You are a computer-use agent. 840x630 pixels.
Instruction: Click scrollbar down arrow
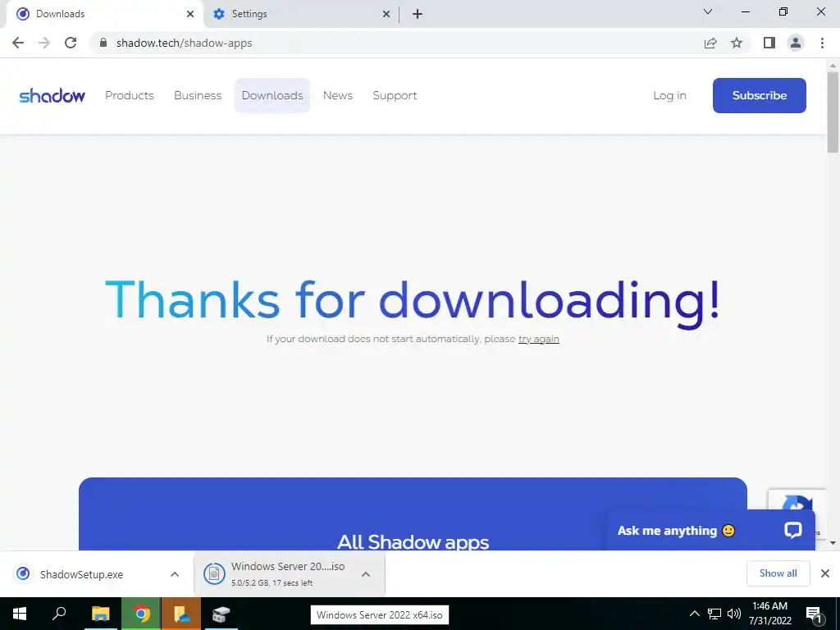click(833, 543)
